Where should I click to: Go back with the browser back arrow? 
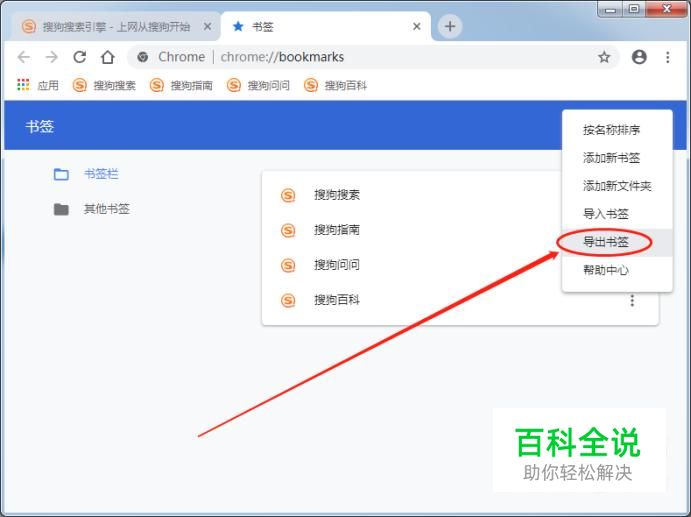tap(23, 57)
